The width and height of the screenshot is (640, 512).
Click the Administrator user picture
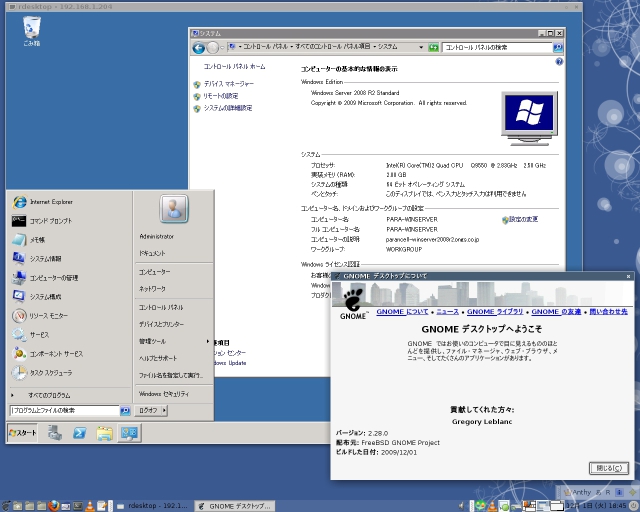tap(174, 209)
